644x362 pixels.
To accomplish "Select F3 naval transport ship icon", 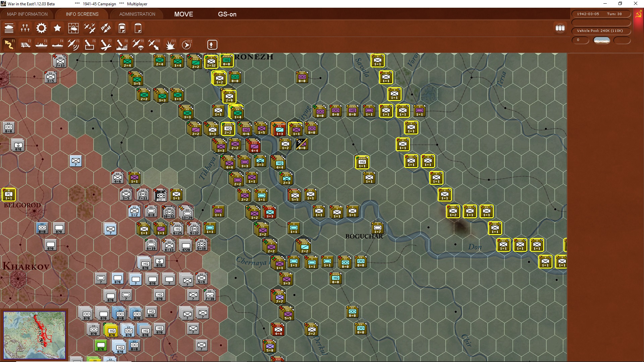I will (x=41, y=45).
